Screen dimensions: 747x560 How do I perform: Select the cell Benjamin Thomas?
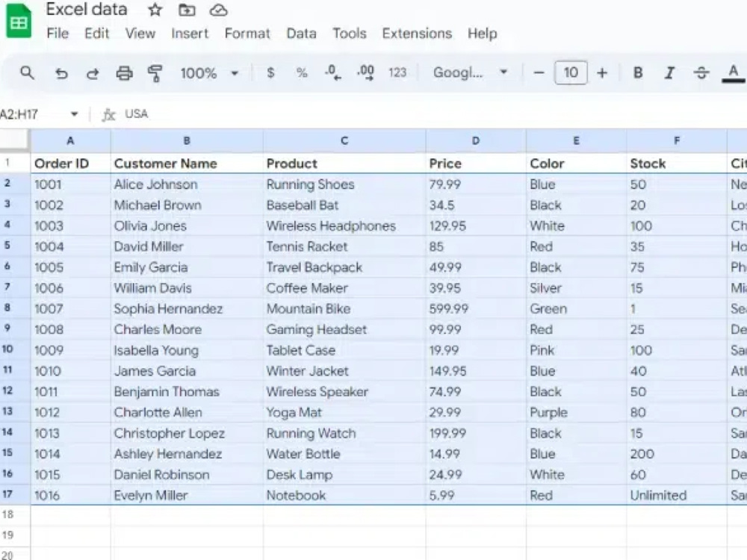coord(187,391)
